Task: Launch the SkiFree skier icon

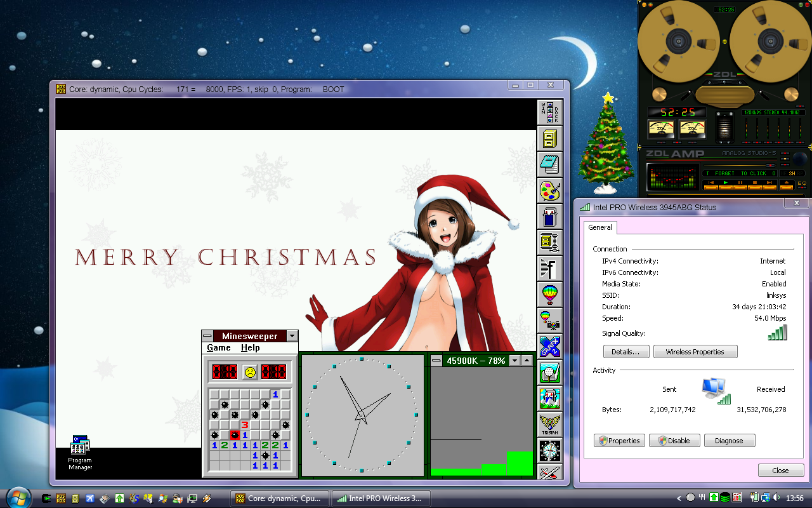Action: (x=550, y=399)
